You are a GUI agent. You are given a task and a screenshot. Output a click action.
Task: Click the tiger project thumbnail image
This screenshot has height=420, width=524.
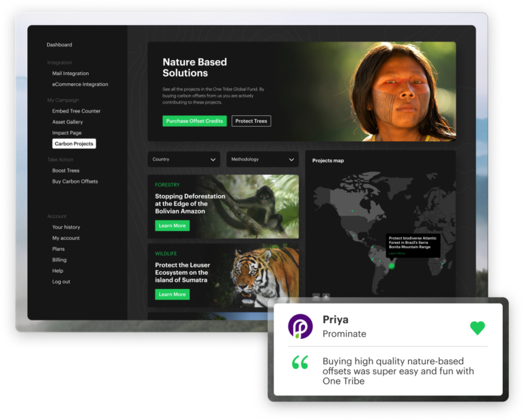click(x=261, y=275)
